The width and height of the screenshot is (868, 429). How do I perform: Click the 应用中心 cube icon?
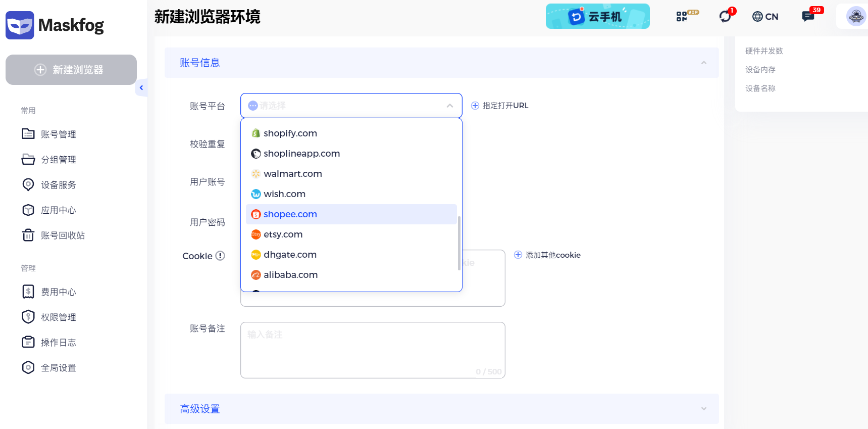(28, 210)
